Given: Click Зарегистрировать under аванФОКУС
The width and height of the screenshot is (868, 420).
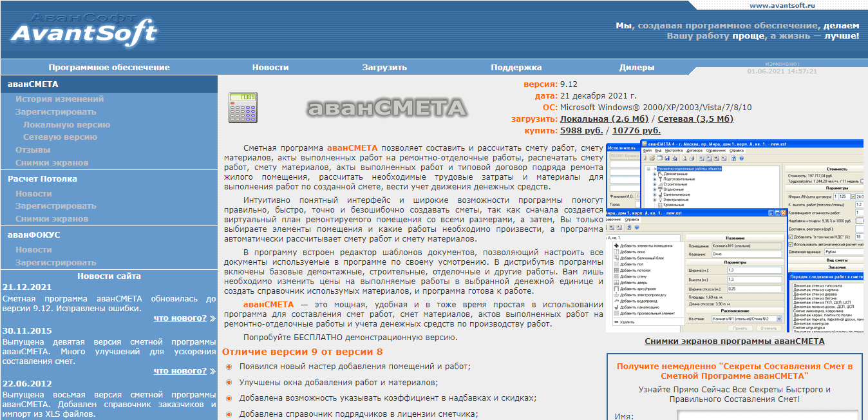Looking at the screenshot, I should [56, 263].
